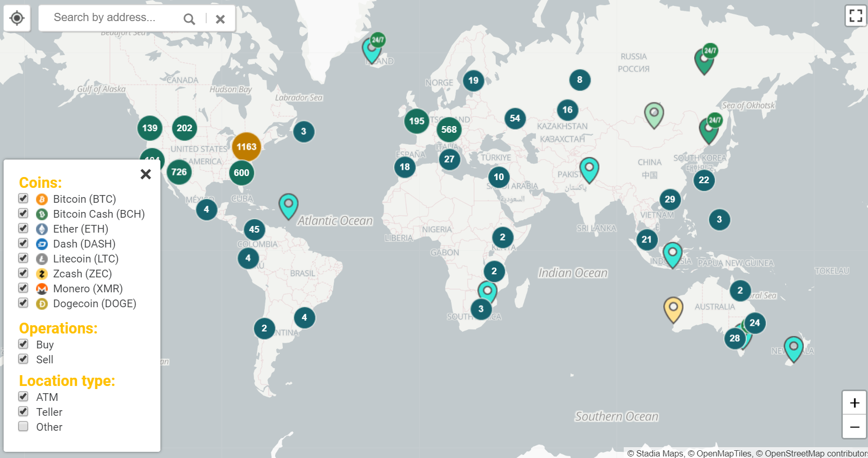This screenshot has height=458, width=868.
Task: Select the cyan pin in New Zealand
Action: (x=793, y=348)
